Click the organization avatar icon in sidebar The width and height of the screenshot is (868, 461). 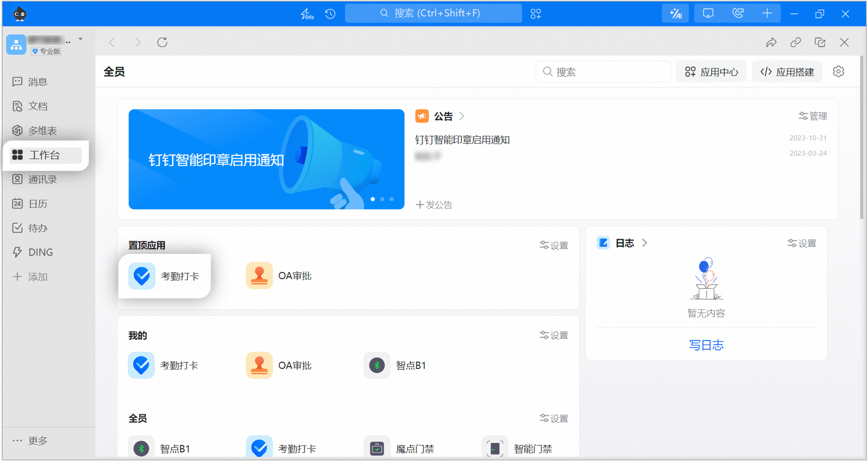(x=16, y=45)
